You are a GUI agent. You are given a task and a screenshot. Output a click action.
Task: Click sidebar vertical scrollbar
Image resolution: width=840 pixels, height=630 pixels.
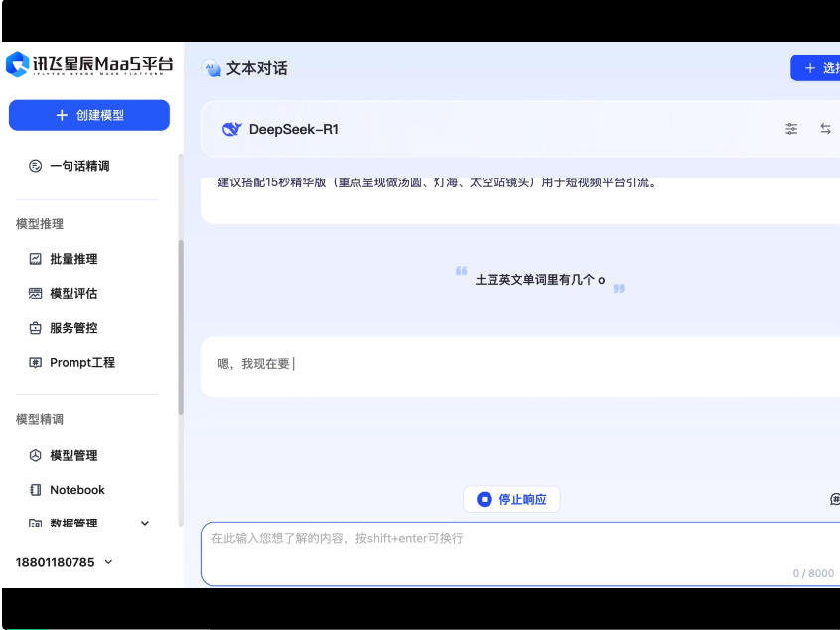[181, 328]
